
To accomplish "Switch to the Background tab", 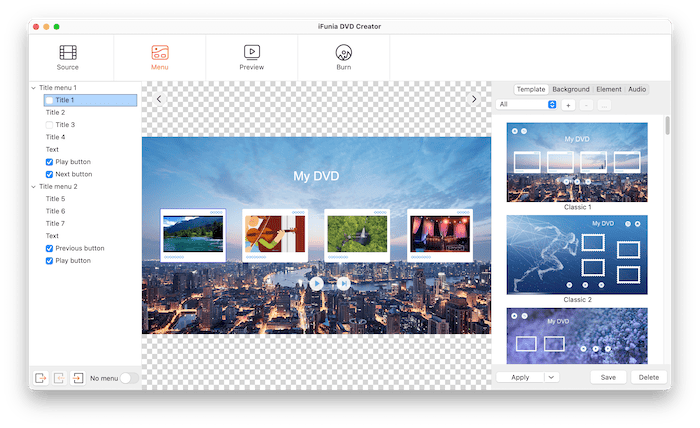I will pyautogui.click(x=570, y=89).
